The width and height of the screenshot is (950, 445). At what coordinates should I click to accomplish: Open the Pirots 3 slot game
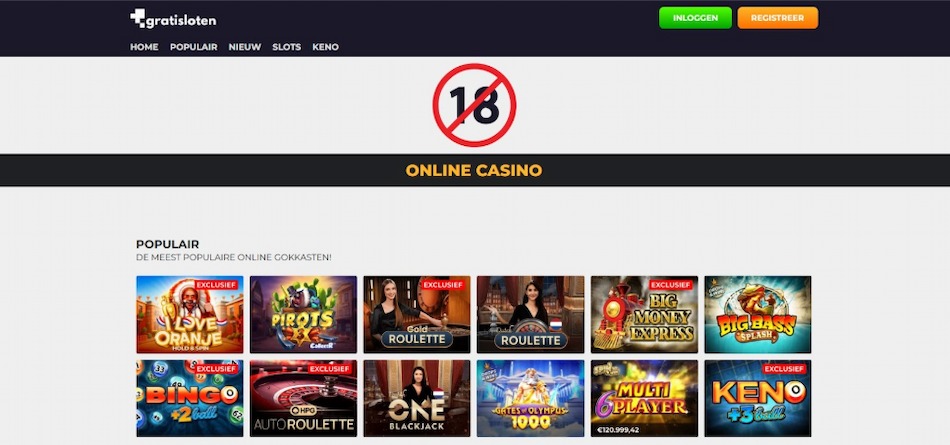(304, 315)
